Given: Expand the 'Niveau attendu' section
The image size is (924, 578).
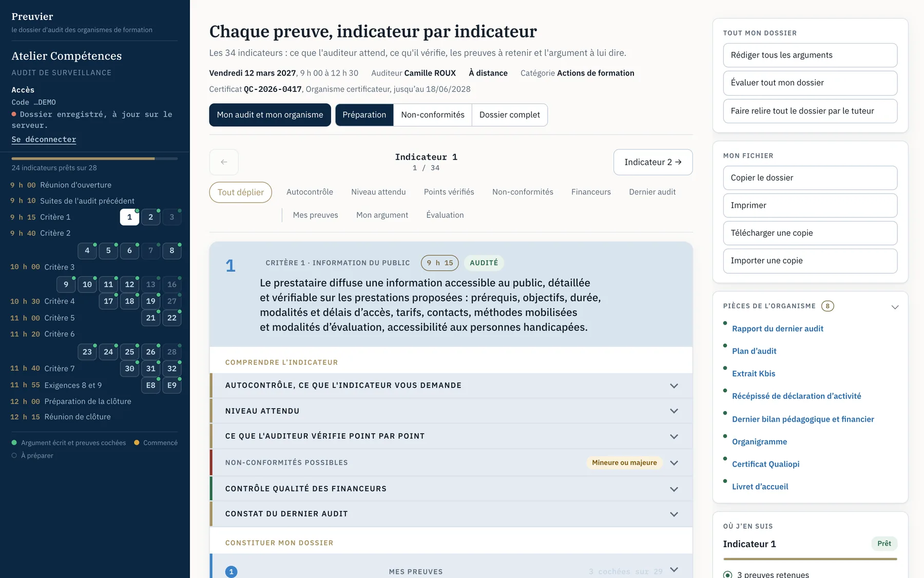Looking at the screenshot, I should pyautogui.click(x=451, y=411).
